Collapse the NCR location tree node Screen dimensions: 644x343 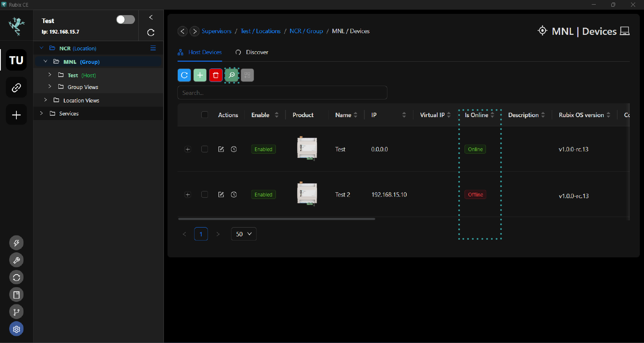[42, 48]
